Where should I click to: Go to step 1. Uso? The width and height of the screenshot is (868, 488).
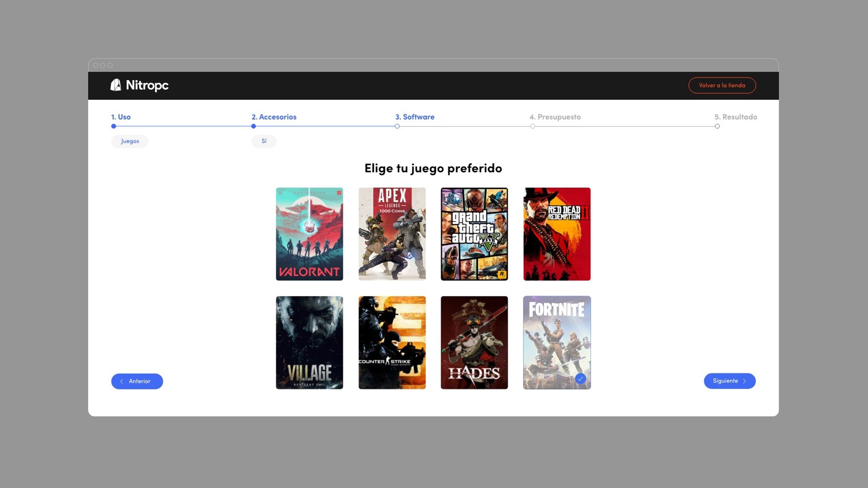pyautogui.click(x=121, y=117)
